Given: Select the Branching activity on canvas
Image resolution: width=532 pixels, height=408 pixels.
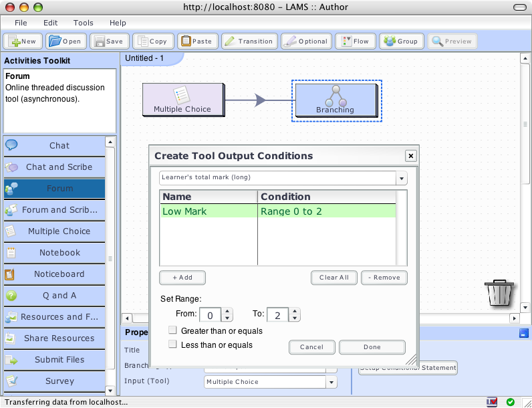Looking at the screenshot, I should pos(336,100).
